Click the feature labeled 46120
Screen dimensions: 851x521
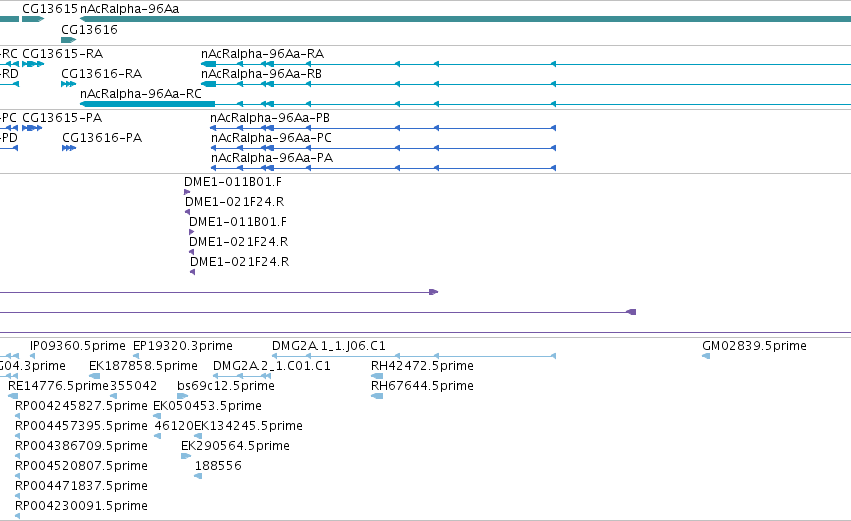[174, 426]
